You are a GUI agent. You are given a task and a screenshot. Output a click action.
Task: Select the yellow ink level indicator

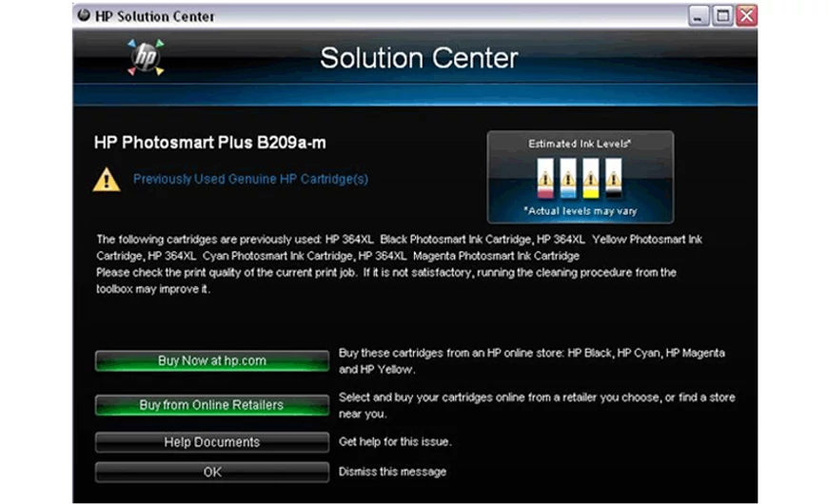591,179
